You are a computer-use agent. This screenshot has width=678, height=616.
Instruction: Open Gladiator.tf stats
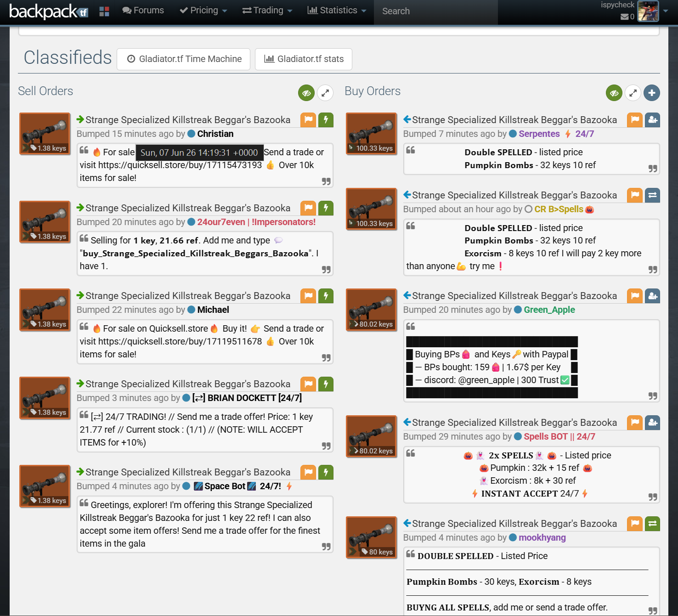[x=304, y=59]
